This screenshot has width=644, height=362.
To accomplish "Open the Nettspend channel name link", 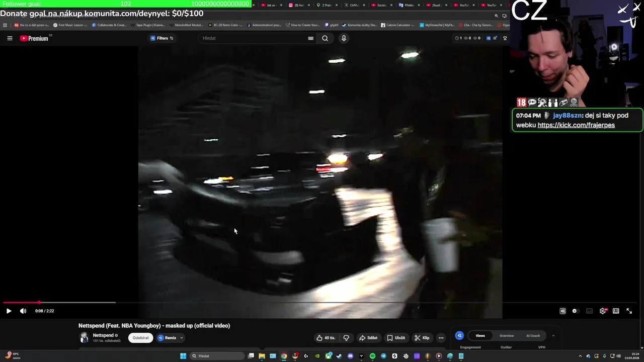I will (103, 335).
